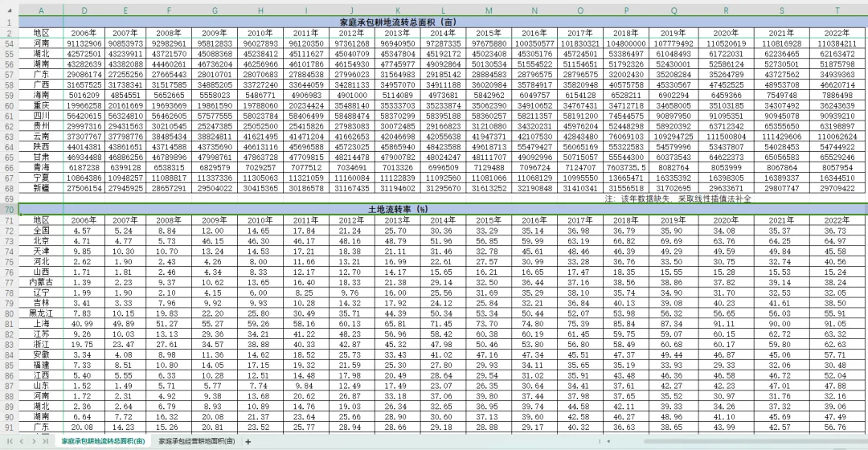Select 地区 header cell in row 71

tap(41, 219)
